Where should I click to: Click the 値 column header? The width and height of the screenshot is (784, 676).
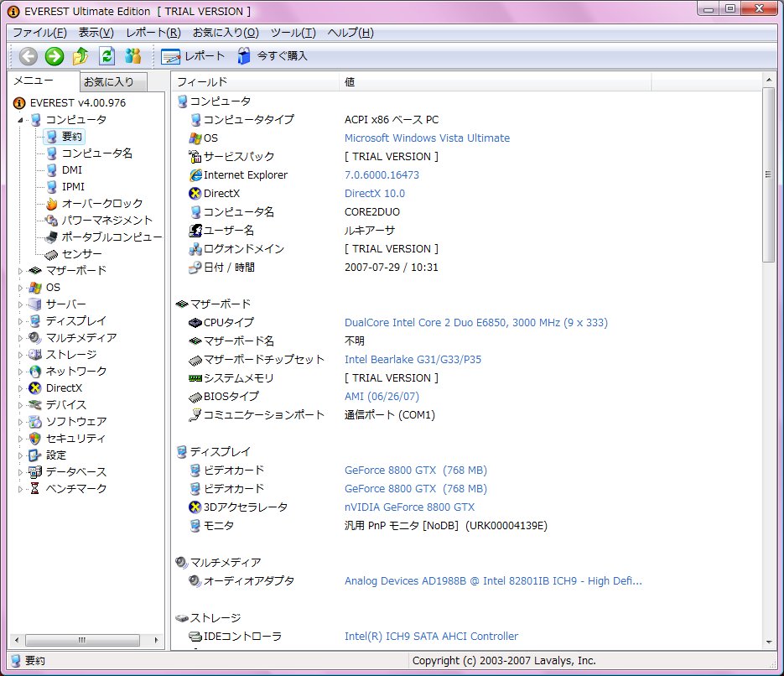pos(496,82)
